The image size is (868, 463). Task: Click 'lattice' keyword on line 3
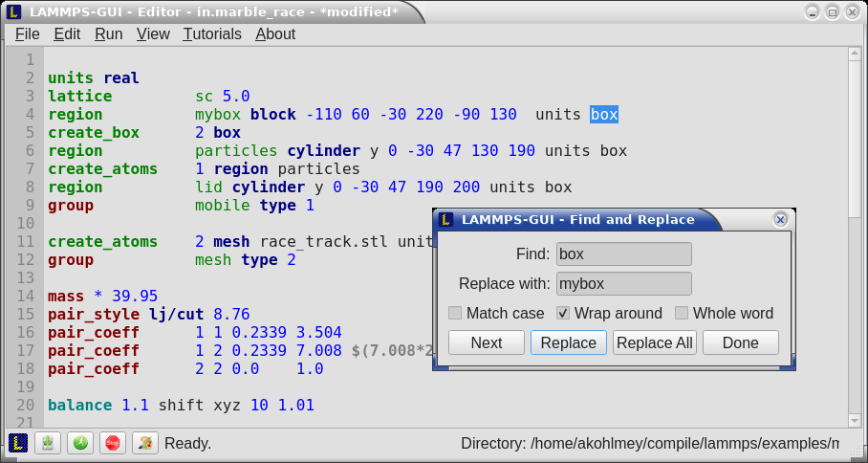[x=80, y=97]
